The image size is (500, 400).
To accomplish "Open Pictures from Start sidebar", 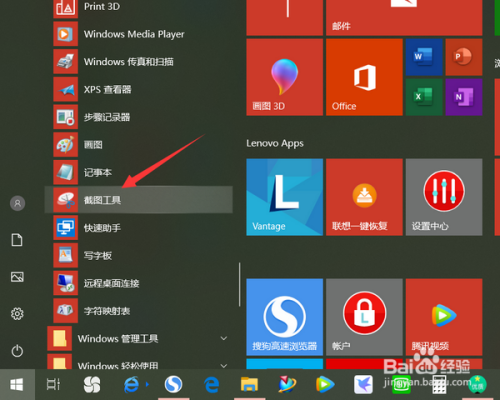I will coord(17,277).
